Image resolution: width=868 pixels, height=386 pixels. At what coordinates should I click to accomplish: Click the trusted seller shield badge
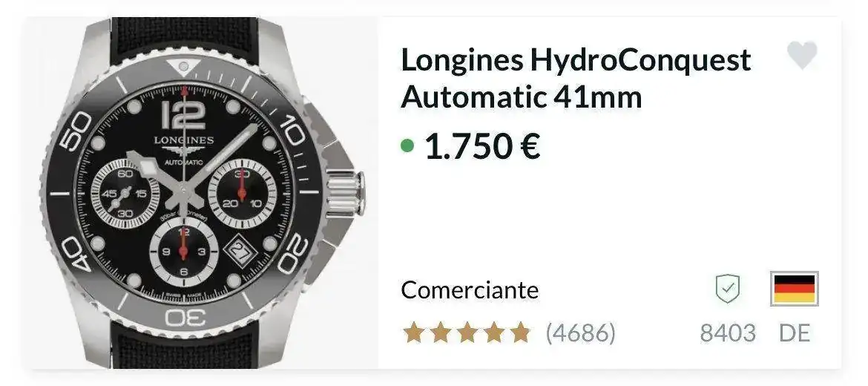click(727, 289)
